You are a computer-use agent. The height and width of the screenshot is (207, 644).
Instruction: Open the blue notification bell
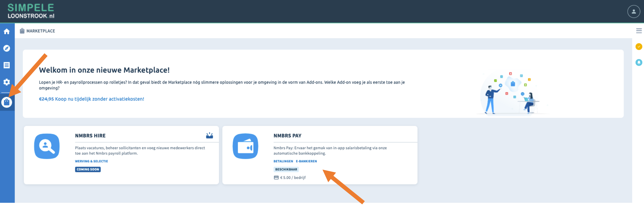(x=639, y=62)
